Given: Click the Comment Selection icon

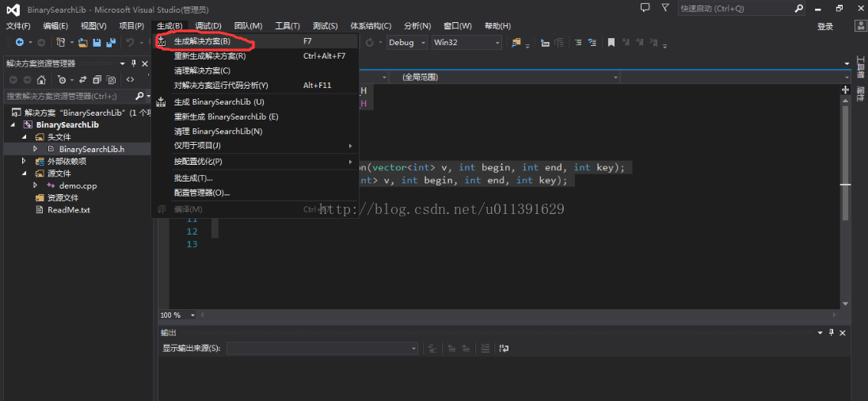Looking at the screenshot, I should [x=578, y=43].
